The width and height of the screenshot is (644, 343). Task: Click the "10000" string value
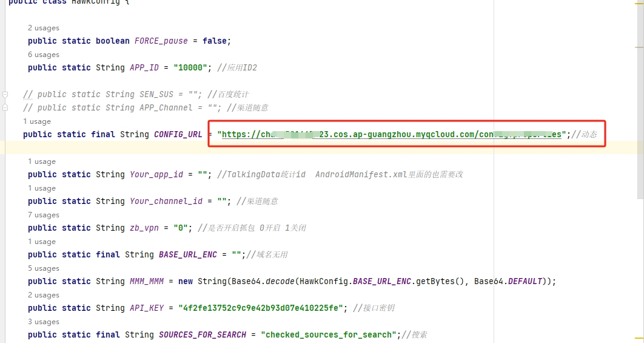(x=190, y=68)
